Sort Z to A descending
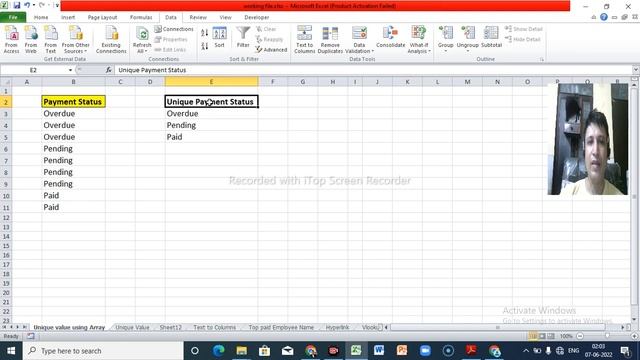This screenshot has width=640, height=360. (x=204, y=46)
